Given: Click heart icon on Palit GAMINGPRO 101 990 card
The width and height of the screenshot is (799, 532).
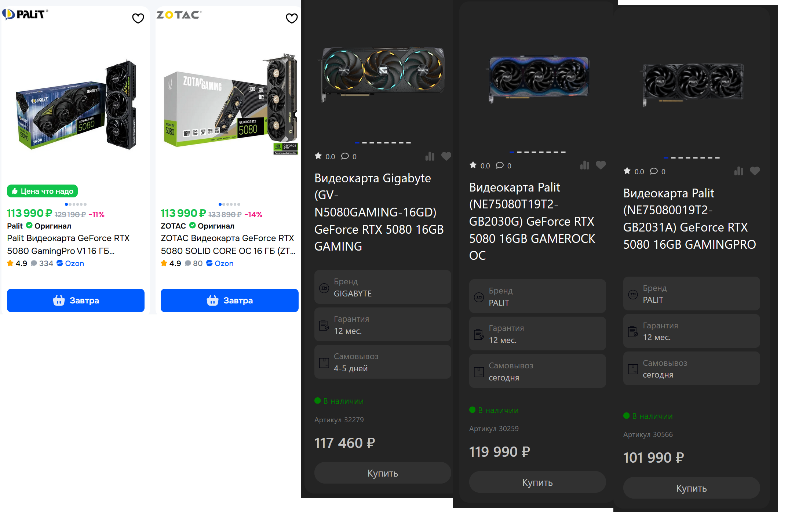Looking at the screenshot, I should pos(755,171).
